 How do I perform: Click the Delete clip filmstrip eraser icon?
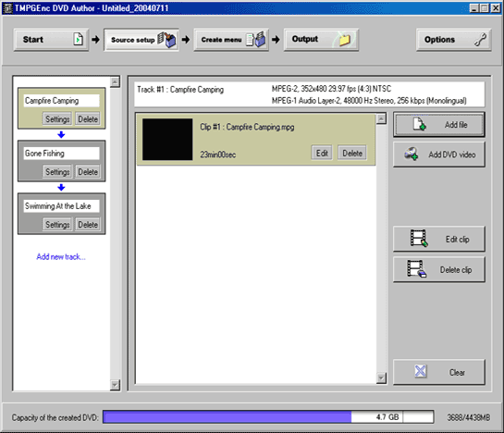[x=416, y=269]
